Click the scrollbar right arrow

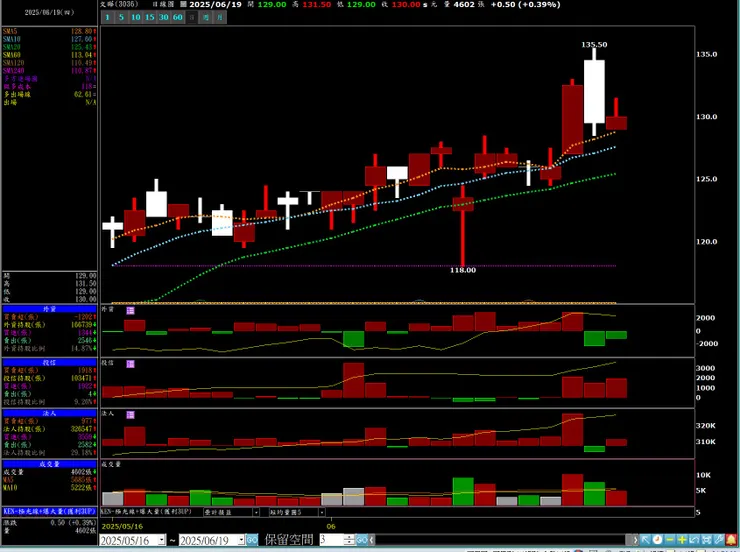[635, 540]
